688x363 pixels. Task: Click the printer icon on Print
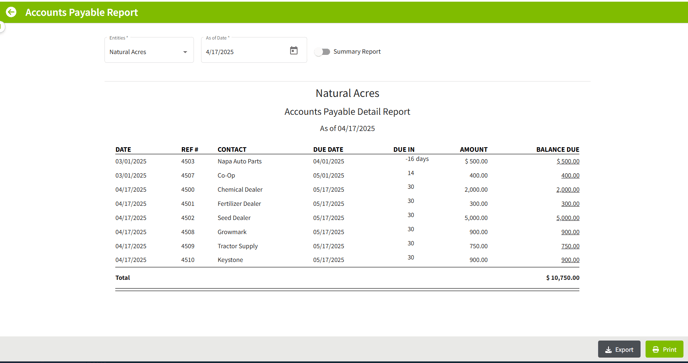(656, 350)
